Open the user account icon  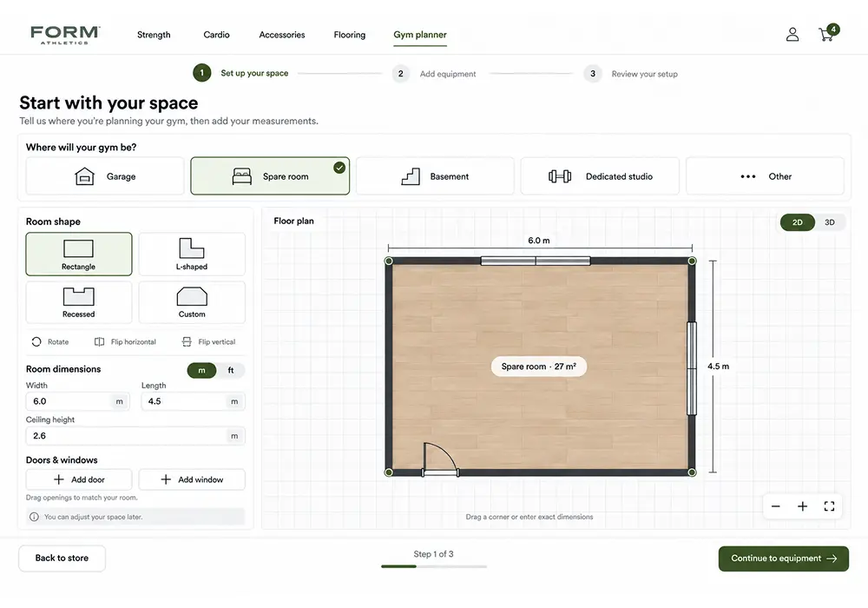point(792,35)
